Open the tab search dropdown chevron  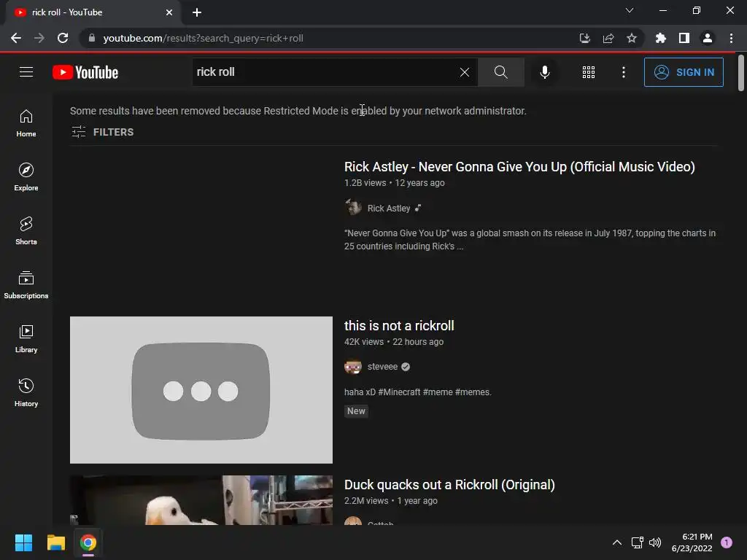[630, 10]
